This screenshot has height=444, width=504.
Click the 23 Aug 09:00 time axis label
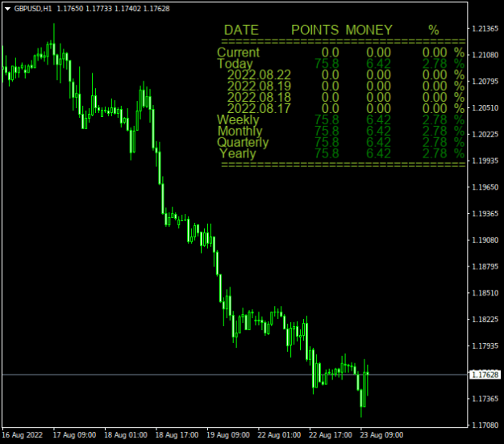381,435
